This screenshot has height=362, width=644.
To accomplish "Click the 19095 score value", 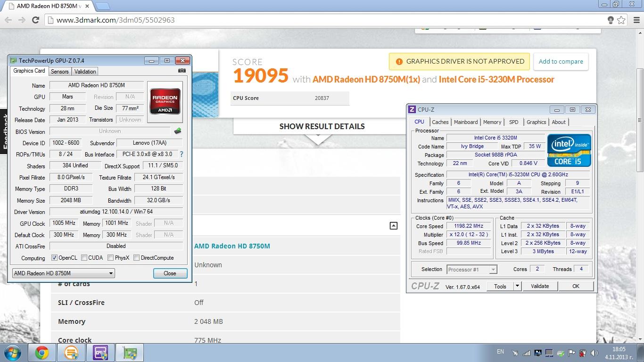I will pyautogui.click(x=260, y=76).
